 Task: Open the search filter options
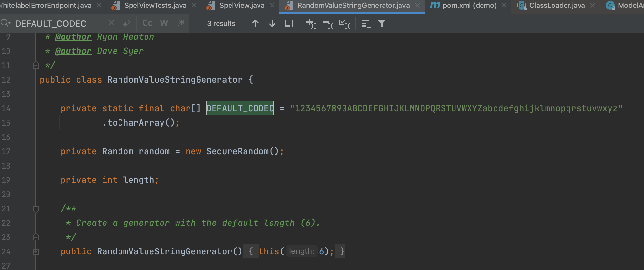(382, 23)
